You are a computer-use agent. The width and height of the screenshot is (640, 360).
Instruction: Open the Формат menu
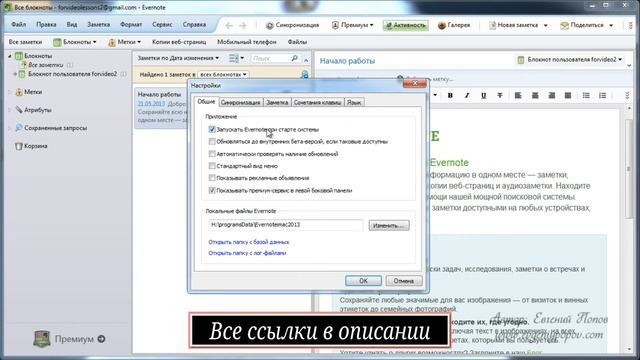(x=131, y=24)
